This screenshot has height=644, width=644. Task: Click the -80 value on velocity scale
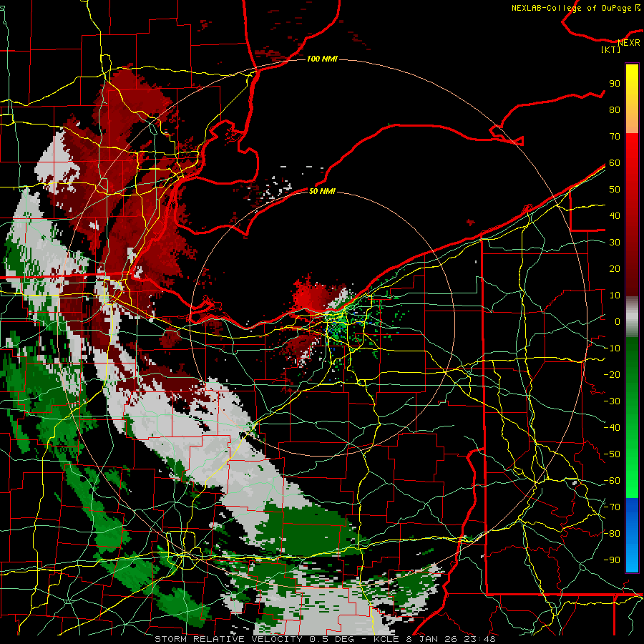tap(612, 534)
